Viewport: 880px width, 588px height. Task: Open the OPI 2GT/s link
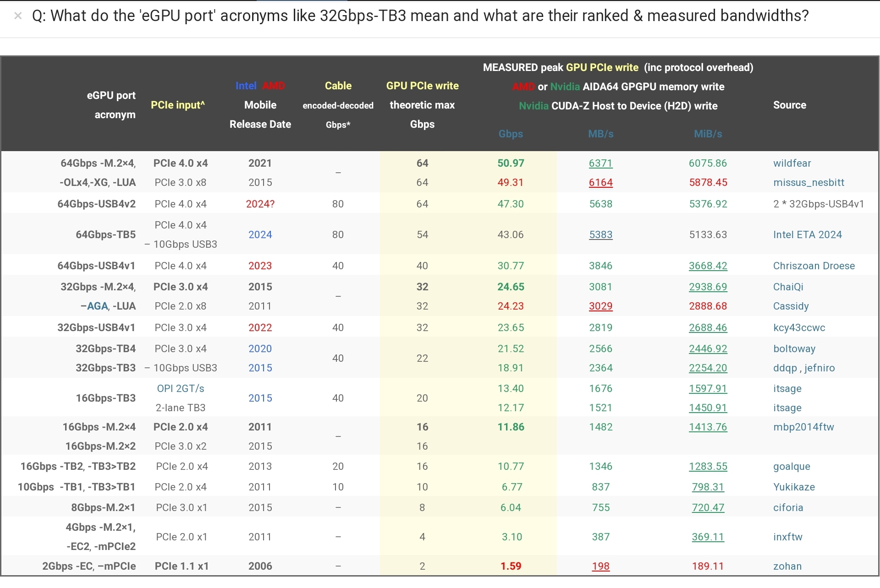(x=181, y=389)
